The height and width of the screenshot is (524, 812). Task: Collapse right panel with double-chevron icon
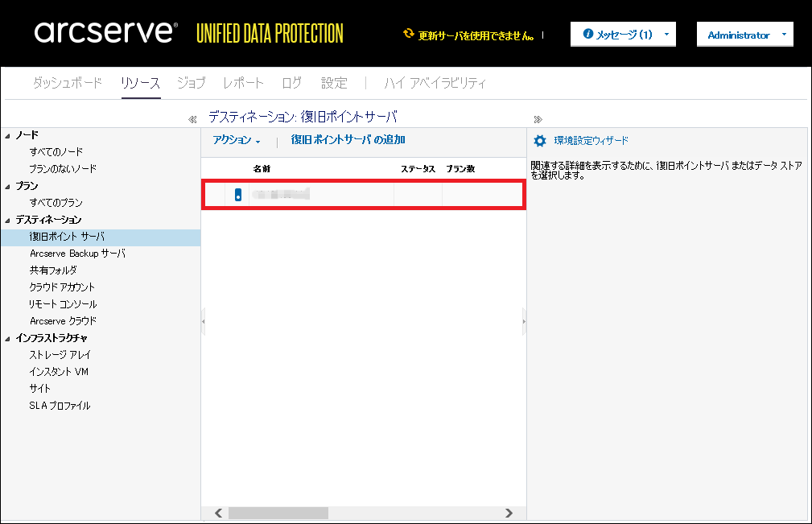538,120
